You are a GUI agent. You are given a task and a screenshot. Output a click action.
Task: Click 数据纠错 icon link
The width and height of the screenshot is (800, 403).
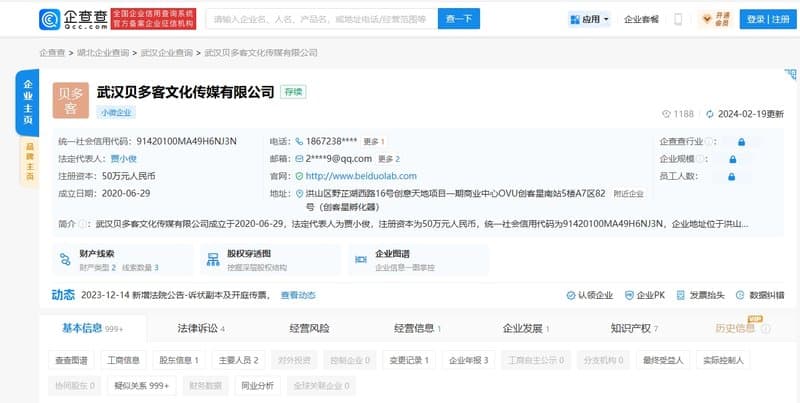tap(760, 295)
